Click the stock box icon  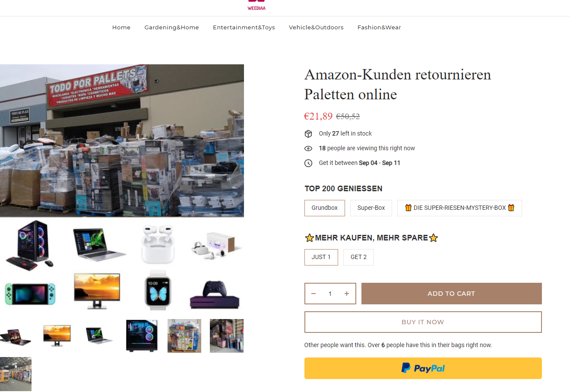tap(308, 134)
